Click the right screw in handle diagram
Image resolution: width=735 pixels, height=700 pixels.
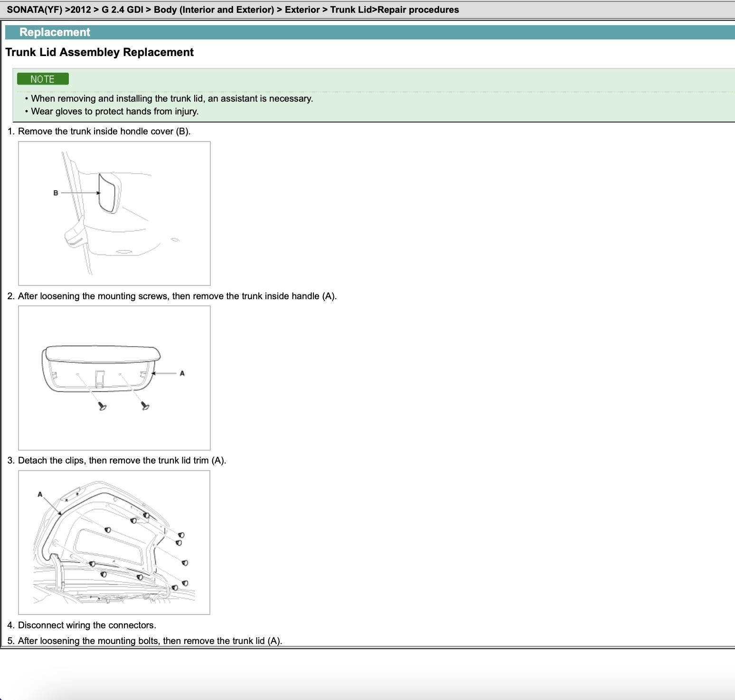click(145, 406)
